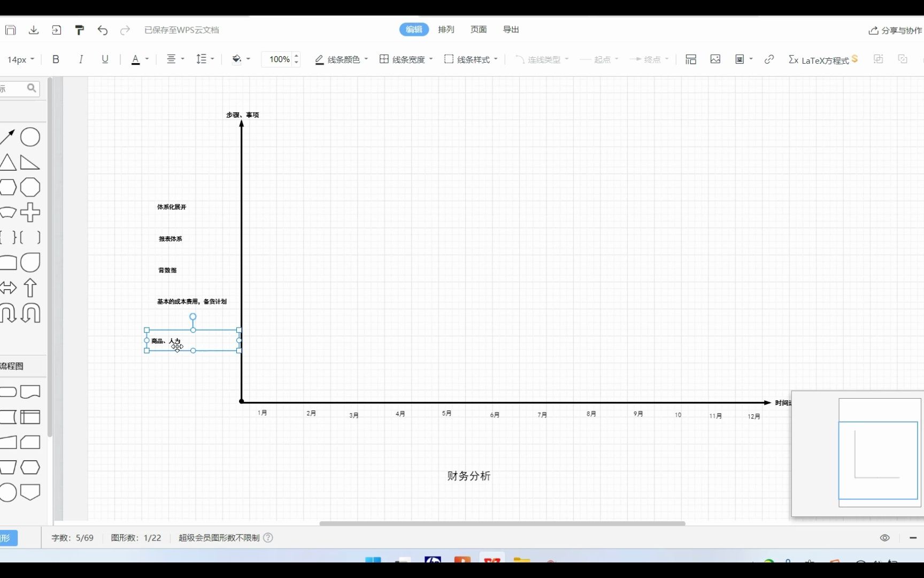This screenshot has width=924, height=578.
Task: Open the LaTeX方程式 equation editor
Action: pos(823,60)
